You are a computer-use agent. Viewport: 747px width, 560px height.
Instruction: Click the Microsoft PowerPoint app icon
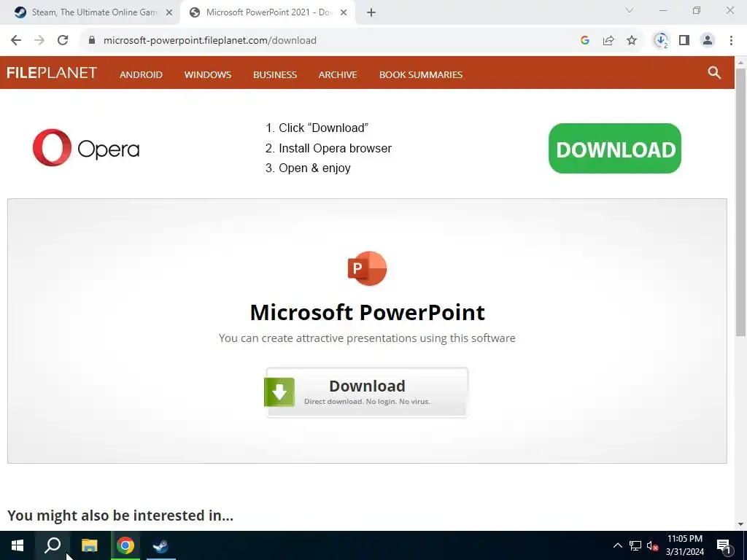367,268
